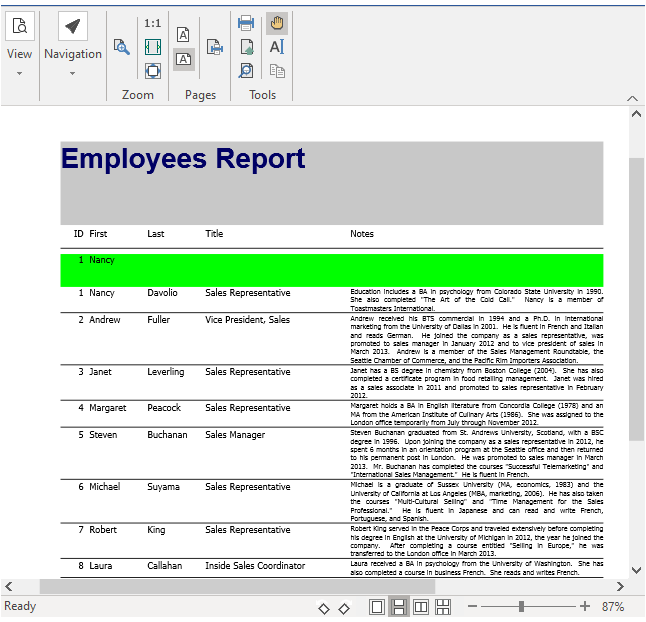Click the Print icon in Tools
This screenshot has width=646, height=622.
tap(246, 22)
